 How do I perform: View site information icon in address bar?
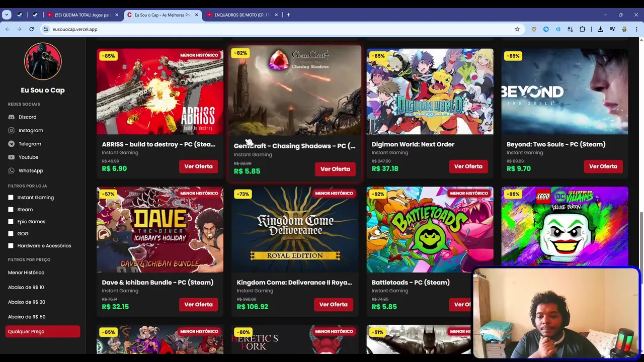(46, 29)
